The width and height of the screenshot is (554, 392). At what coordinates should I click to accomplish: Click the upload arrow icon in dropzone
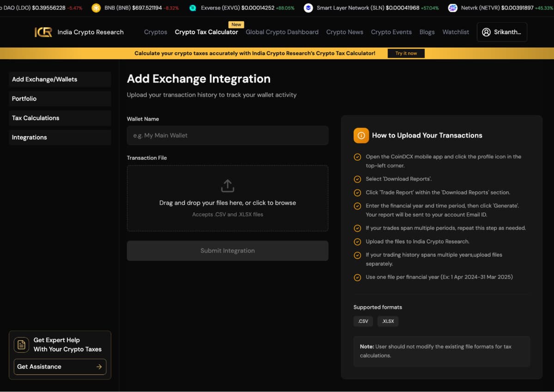pyautogui.click(x=228, y=186)
